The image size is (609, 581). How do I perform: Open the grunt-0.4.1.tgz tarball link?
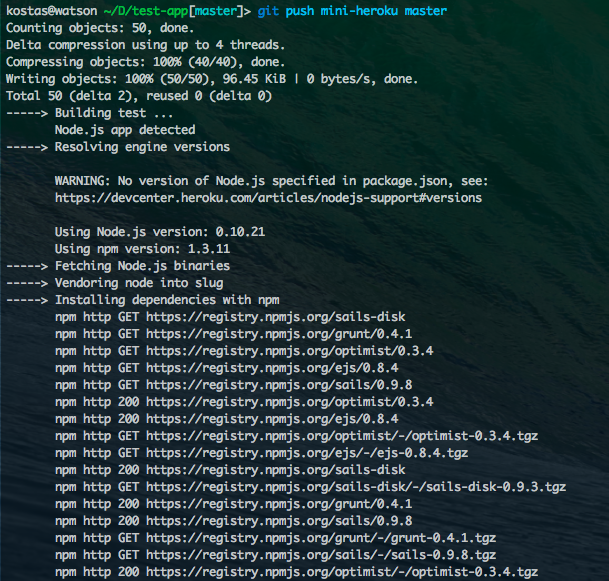click(x=321, y=538)
